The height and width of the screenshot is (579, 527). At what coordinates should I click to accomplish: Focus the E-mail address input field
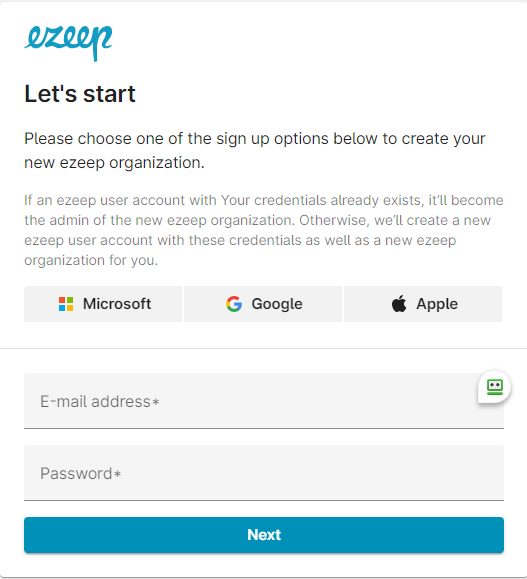point(264,401)
